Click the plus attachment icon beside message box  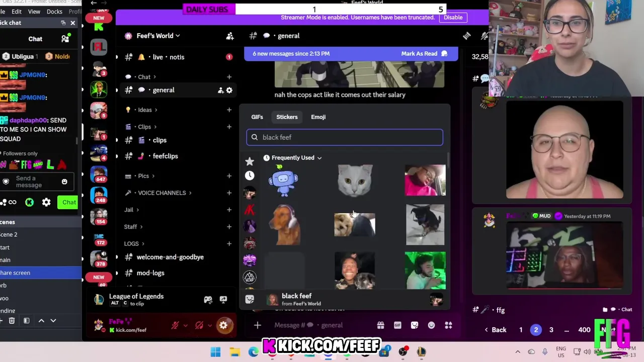(257, 325)
